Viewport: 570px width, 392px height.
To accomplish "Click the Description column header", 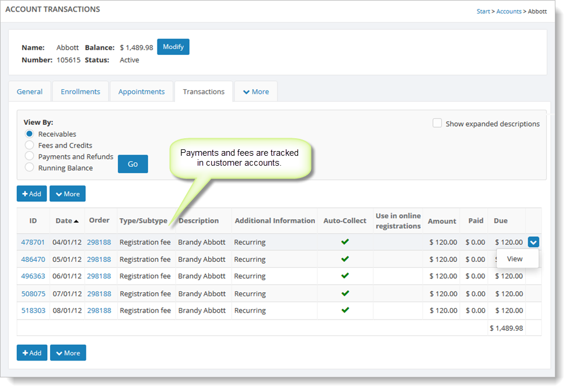I will coord(199,220).
